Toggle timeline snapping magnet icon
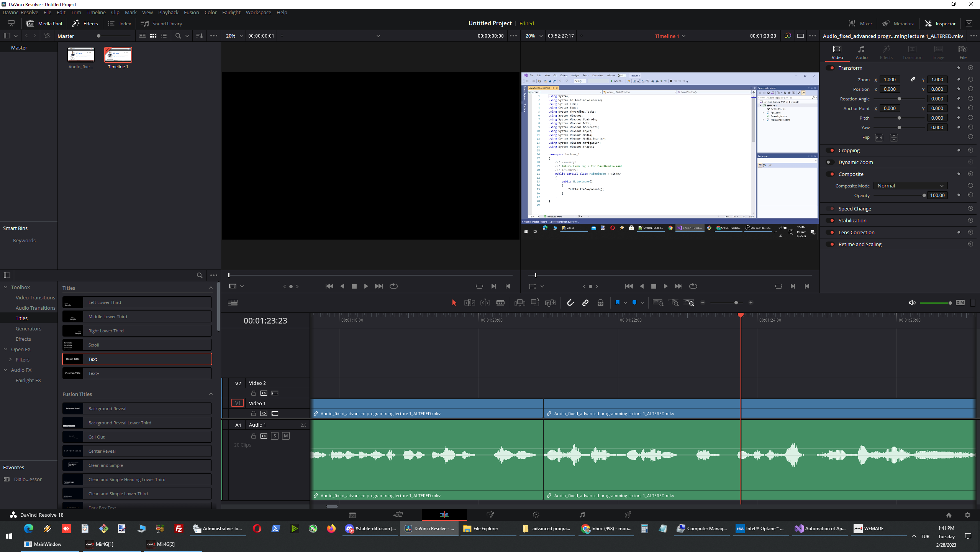The height and width of the screenshot is (552, 980). coord(570,303)
